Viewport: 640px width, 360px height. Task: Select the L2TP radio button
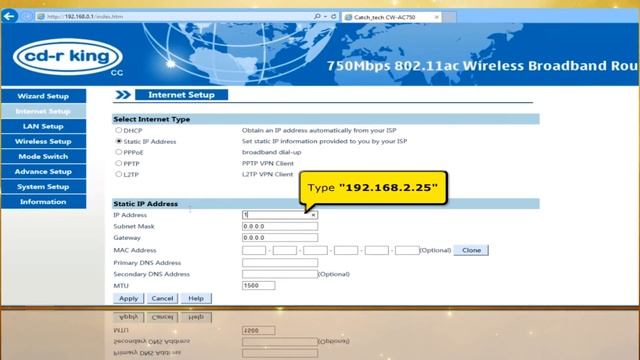(x=118, y=174)
